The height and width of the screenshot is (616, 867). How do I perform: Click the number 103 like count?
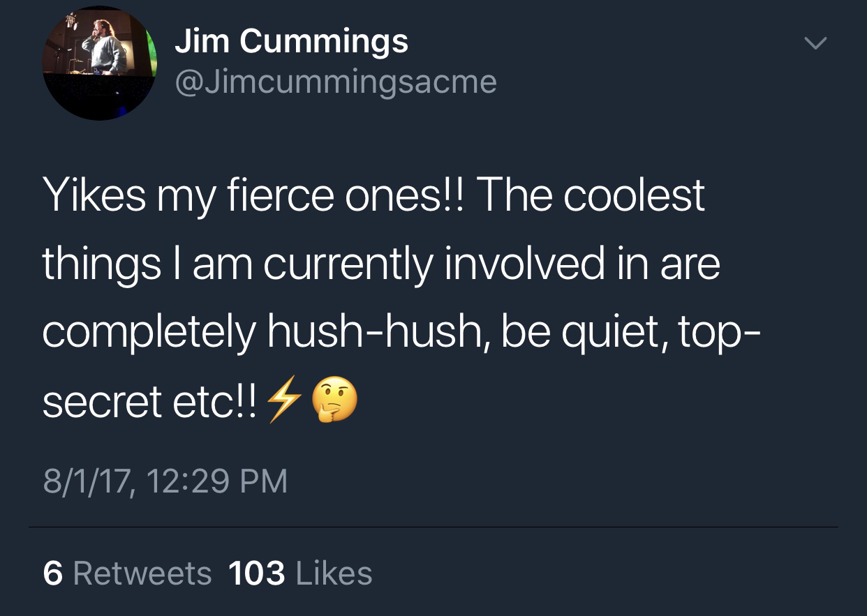point(256,573)
